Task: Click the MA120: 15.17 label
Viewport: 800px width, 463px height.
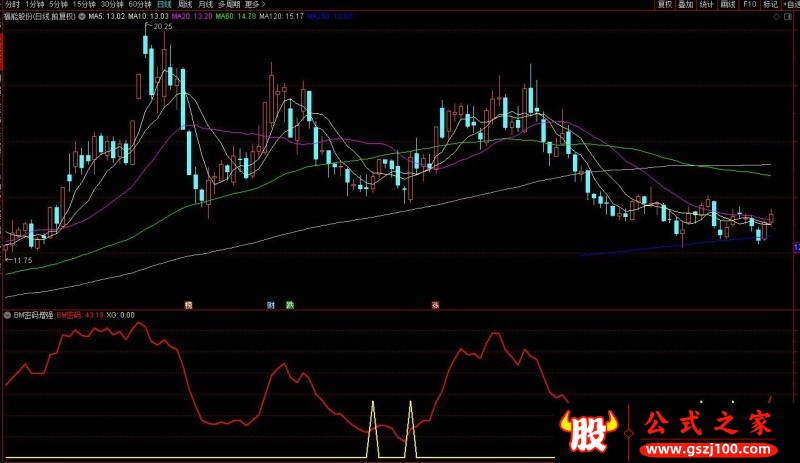Action: click(x=282, y=16)
